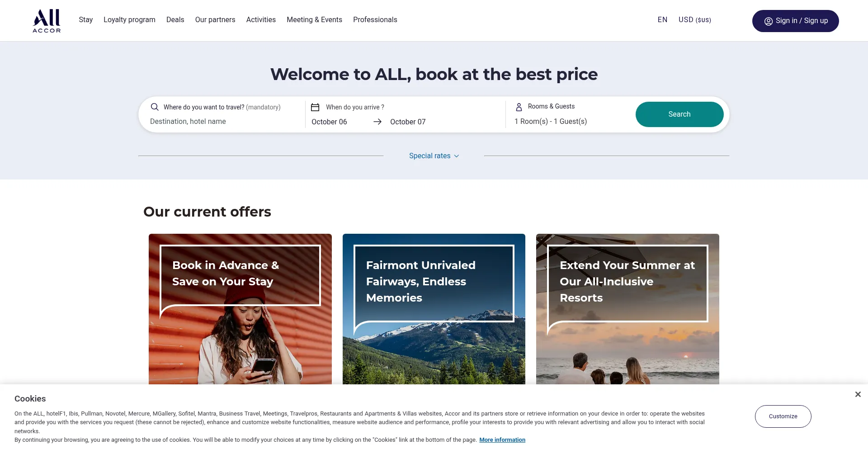Open Rooms & Guests selector
This screenshot has height=449, width=868.
click(571, 114)
